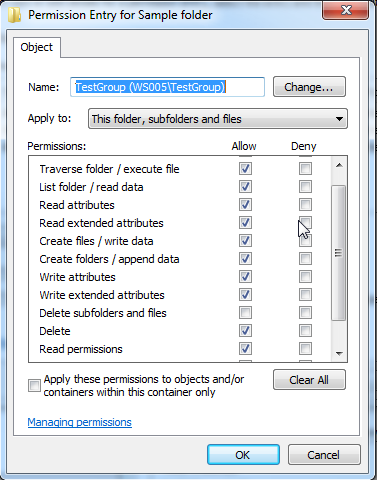Screen dimensions: 377x480
Task: Click the Traverse folder / execute file label
Action: click(109, 169)
